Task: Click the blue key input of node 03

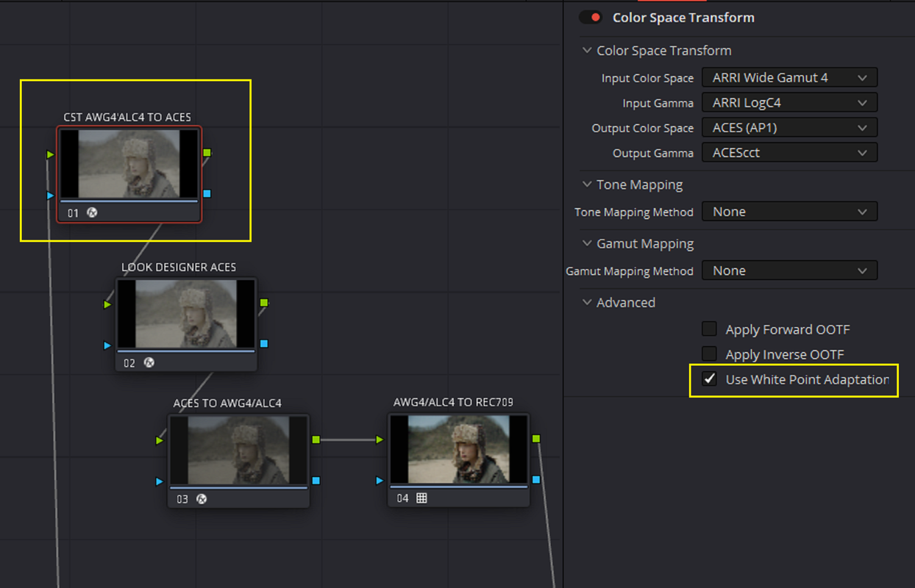Action: tap(160, 481)
